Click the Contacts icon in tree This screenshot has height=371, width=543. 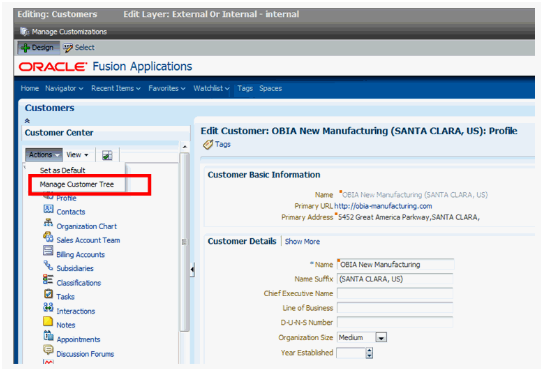coord(48,209)
